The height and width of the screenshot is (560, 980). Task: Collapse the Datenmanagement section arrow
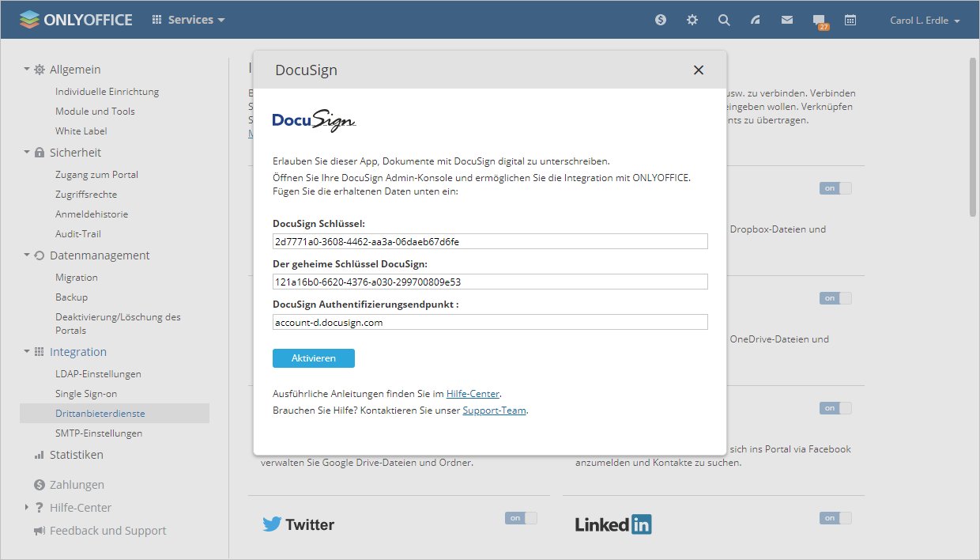point(26,255)
